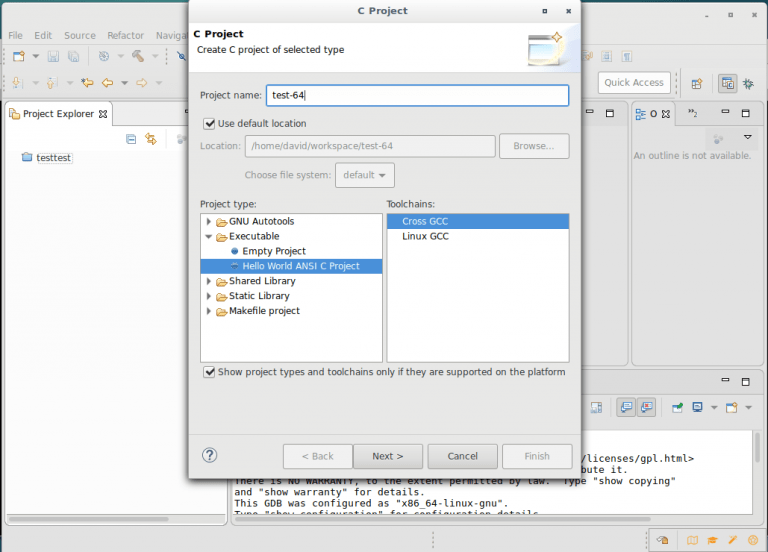The image size is (768, 552).
Task: Expand the Static Library project type
Action: click(x=209, y=296)
